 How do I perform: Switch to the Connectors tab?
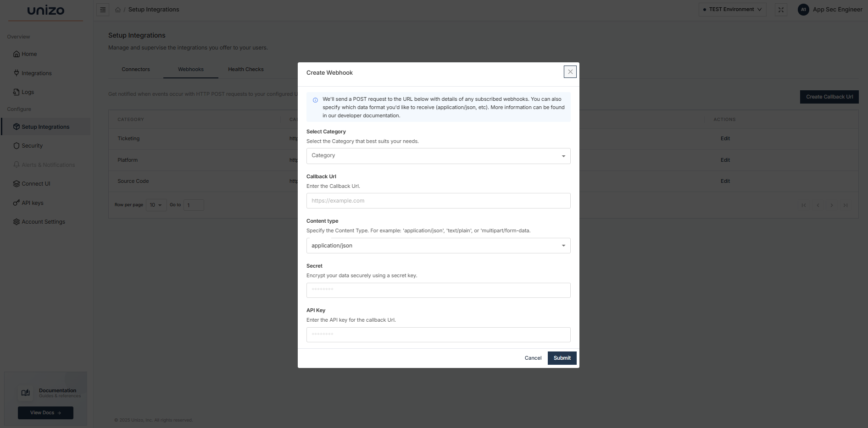coord(136,69)
